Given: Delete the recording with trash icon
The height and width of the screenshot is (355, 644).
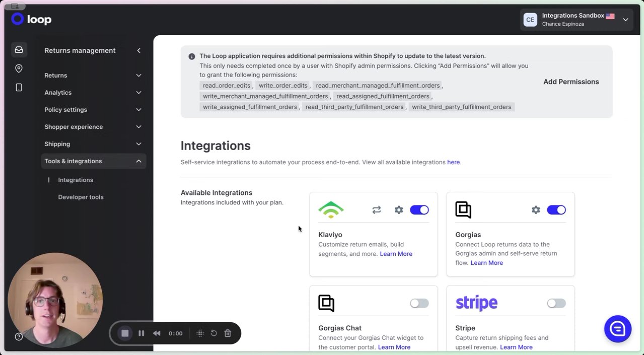Looking at the screenshot, I should (x=228, y=333).
